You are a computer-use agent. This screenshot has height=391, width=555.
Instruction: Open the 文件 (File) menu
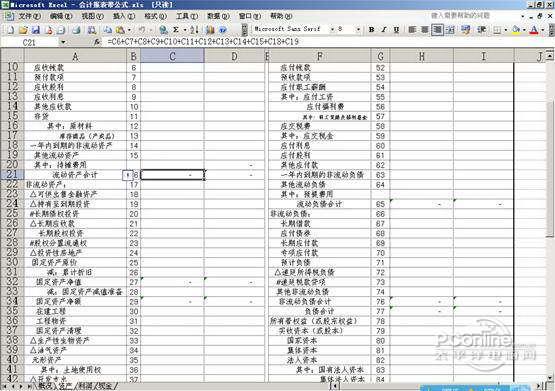(29, 16)
